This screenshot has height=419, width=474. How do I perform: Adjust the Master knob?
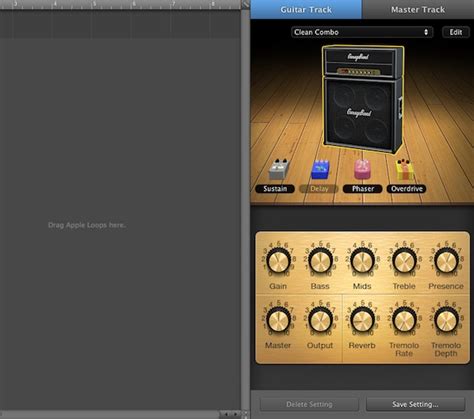coord(278,320)
